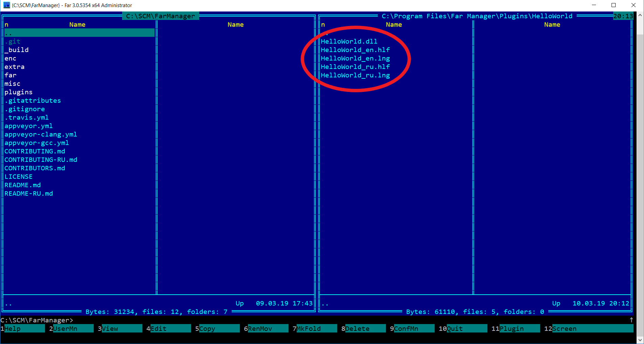This screenshot has width=644, height=344.
Task: Select the README.md file
Action: pyautogui.click(x=23, y=185)
